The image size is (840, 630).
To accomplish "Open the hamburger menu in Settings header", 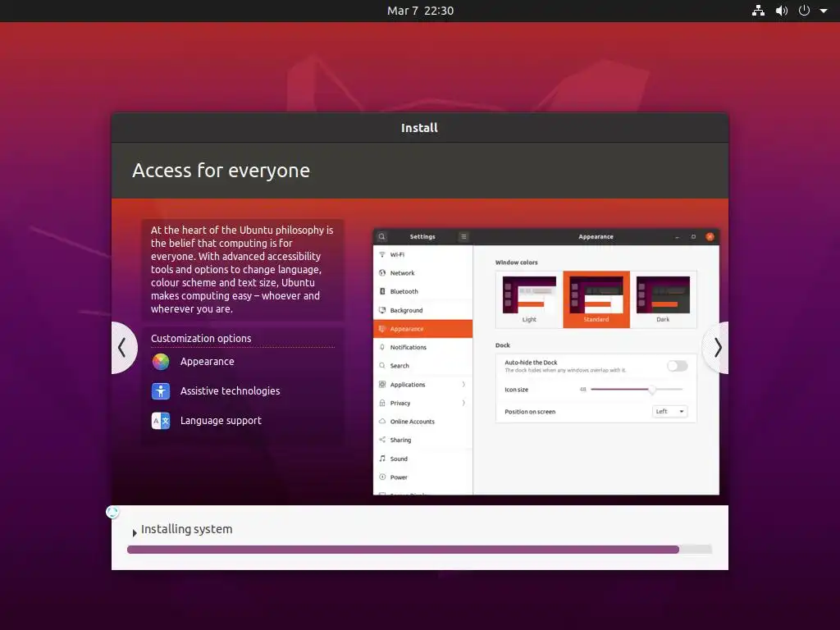I will point(464,236).
